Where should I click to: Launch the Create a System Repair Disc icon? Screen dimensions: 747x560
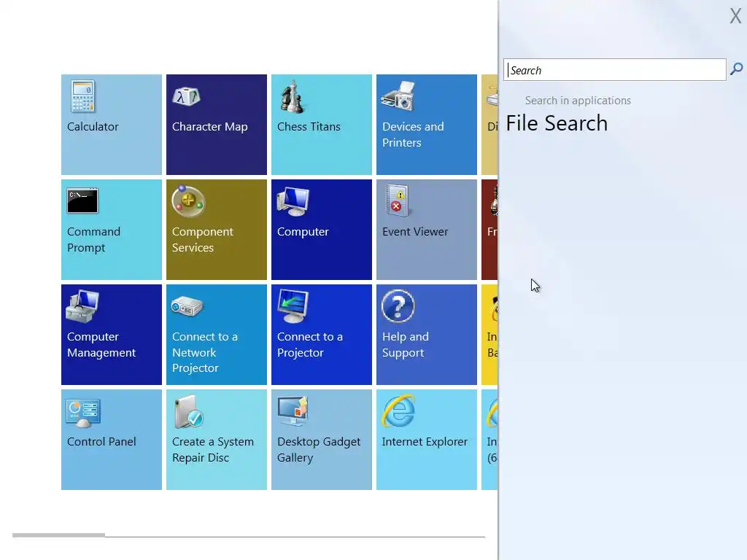[x=189, y=412]
